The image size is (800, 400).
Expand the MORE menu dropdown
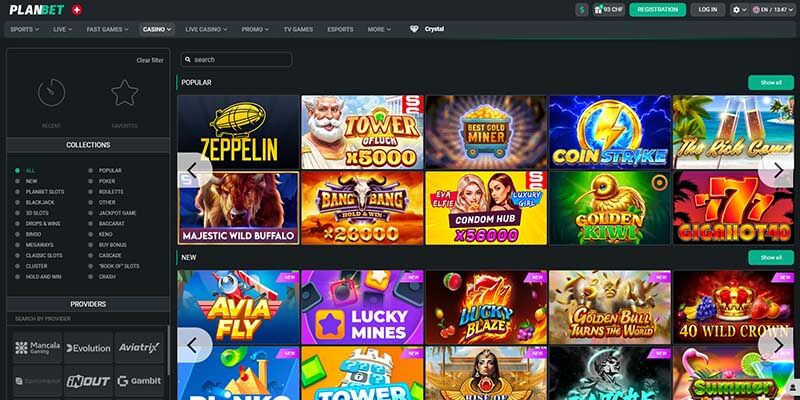coord(379,30)
